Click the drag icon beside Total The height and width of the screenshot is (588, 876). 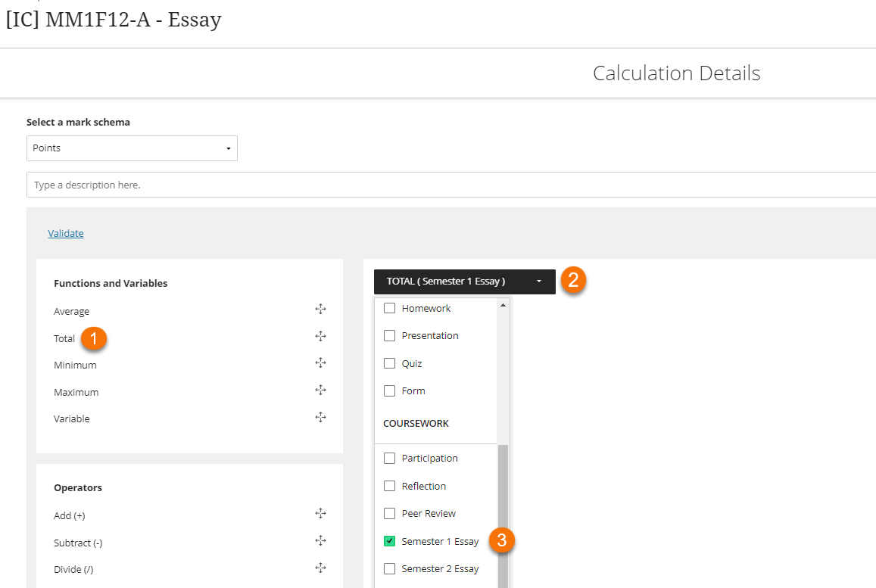pyautogui.click(x=320, y=335)
